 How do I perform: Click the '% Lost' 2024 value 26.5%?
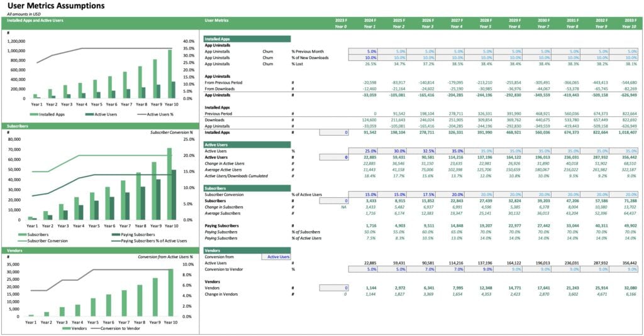tap(370, 64)
